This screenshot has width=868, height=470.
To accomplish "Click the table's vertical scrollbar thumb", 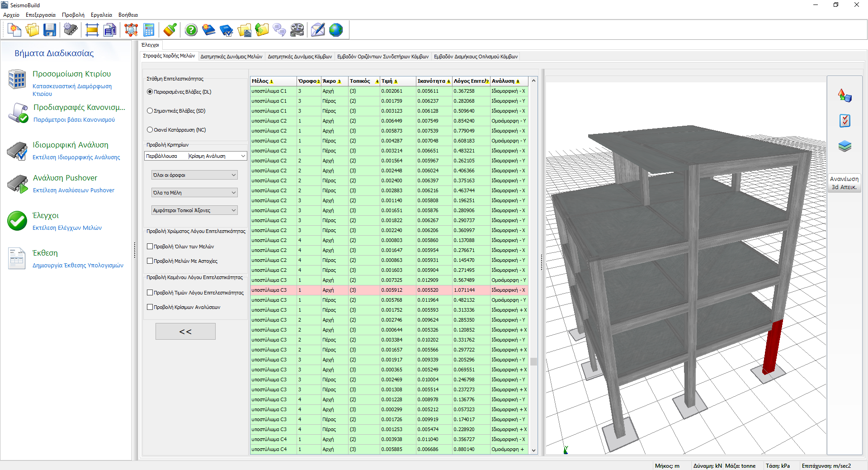I will 533,361.
